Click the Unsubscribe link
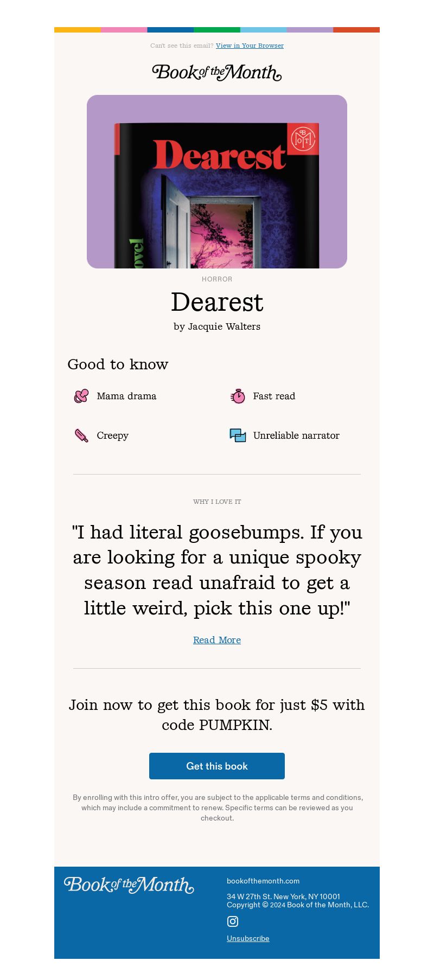The image size is (434, 980). 248,938
